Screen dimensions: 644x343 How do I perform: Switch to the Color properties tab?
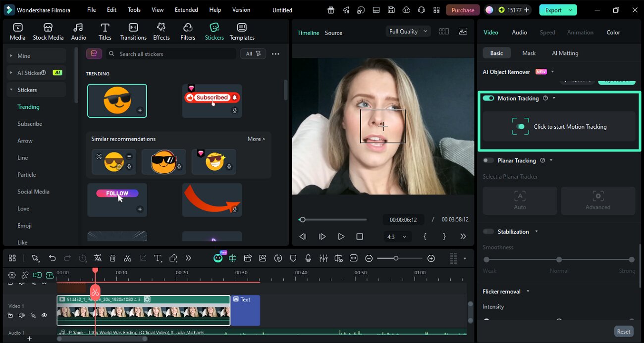(613, 32)
